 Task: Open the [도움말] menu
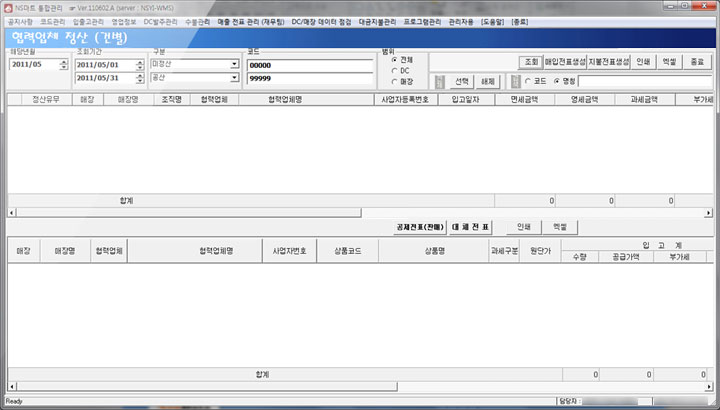[492, 22]
